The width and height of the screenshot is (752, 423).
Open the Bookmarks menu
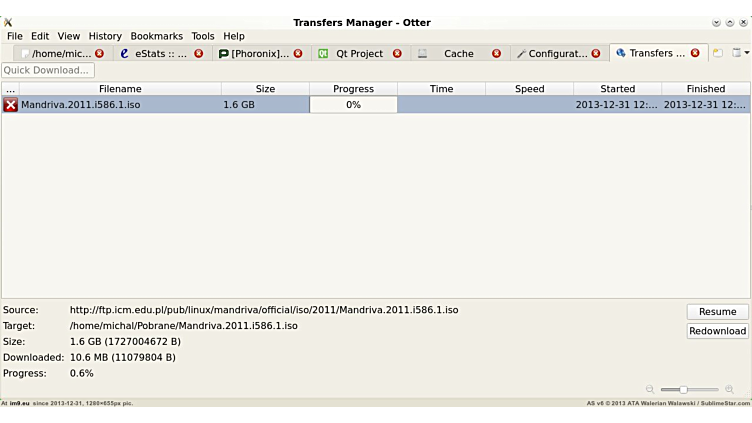(x=156, y=36)
